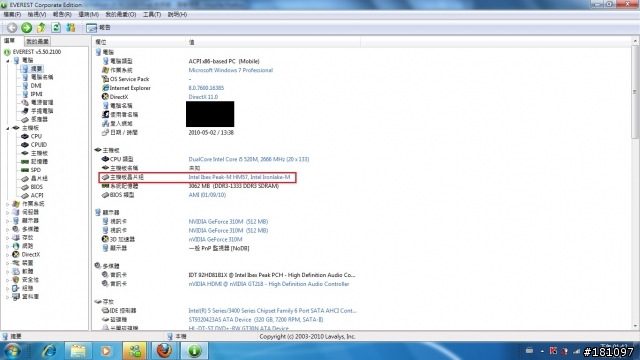Open the DualCore Intel Core i5 520M link
The height and width of the screenshot is (360, 640).
pos(249,159)
